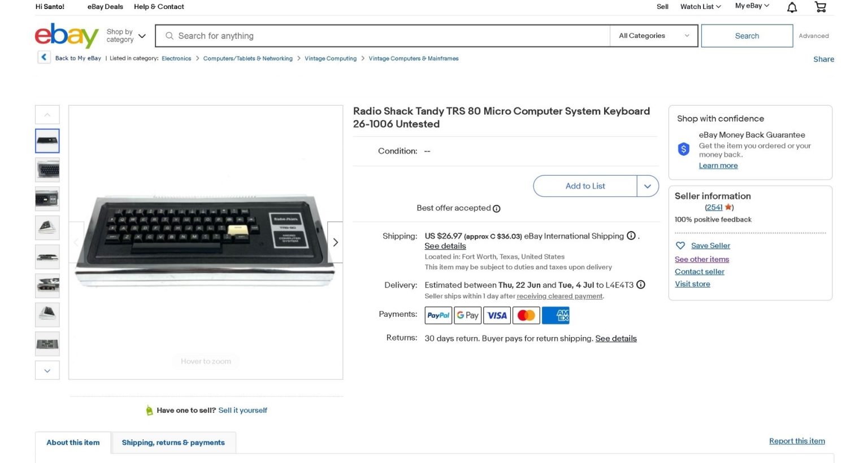Expand the Add to List dropdown arrow
Image resolution: width=868 pixels, height=463 pixels.
click(648, 186)
